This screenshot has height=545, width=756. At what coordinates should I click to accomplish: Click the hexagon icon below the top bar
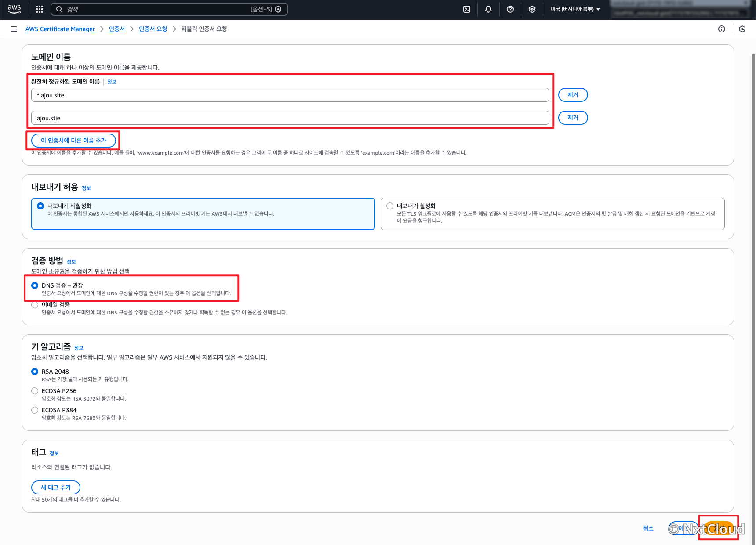(x=742, y=29)
